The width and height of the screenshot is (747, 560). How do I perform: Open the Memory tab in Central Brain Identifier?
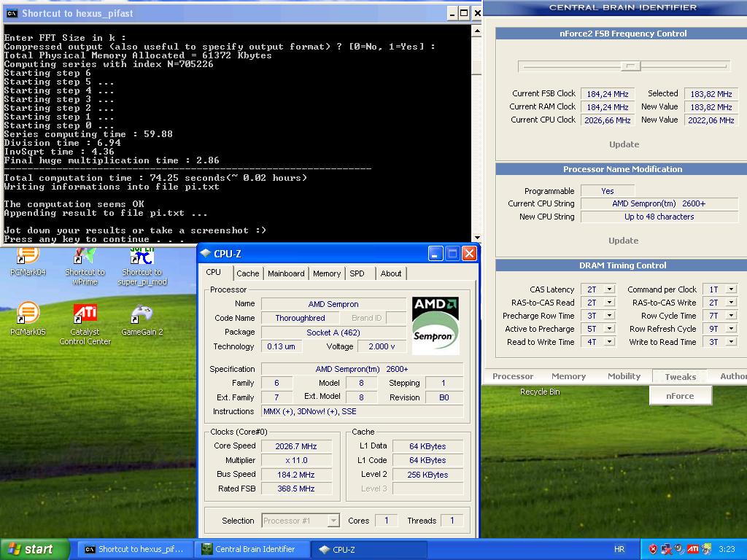click(x=568, y=376)
